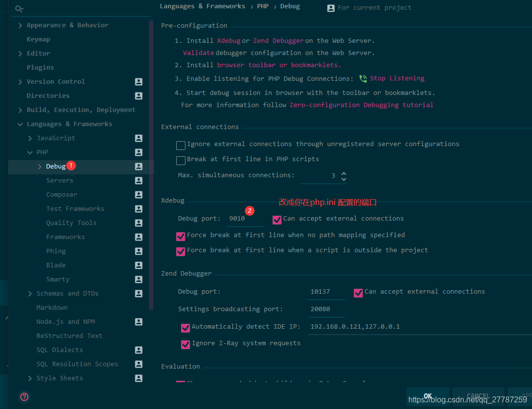Open the help question mark icon at bottom left
Screen dimensions: 532x409
point(24,397)
